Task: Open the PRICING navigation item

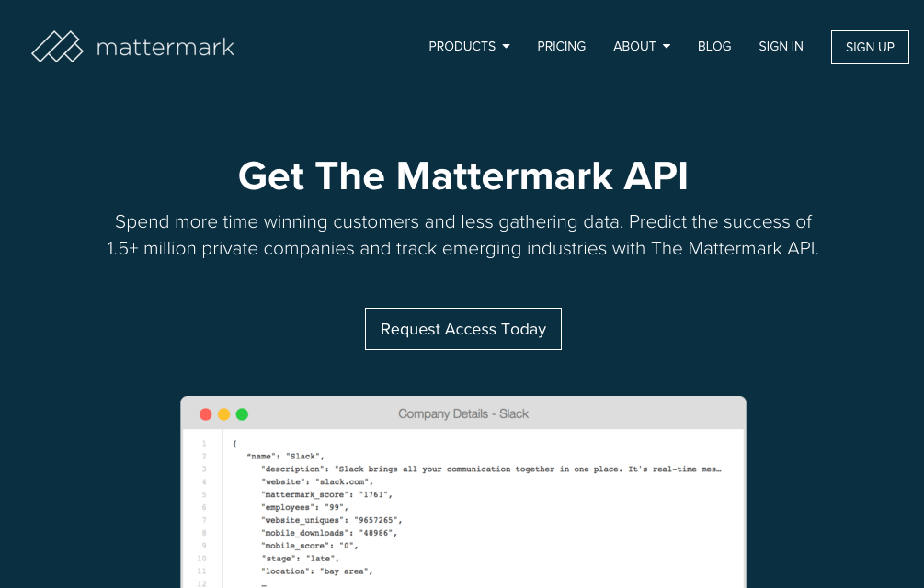Action: (561, 46)
